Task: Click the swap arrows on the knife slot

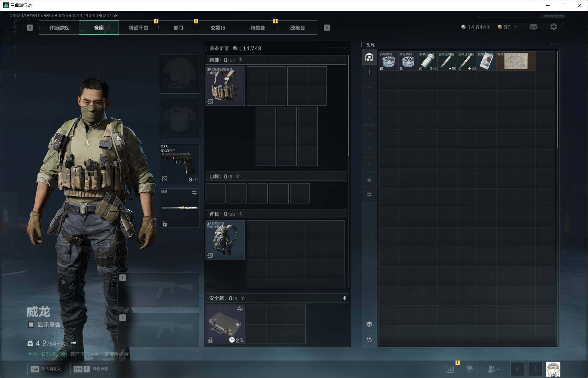Action: (x=194, y=192)
